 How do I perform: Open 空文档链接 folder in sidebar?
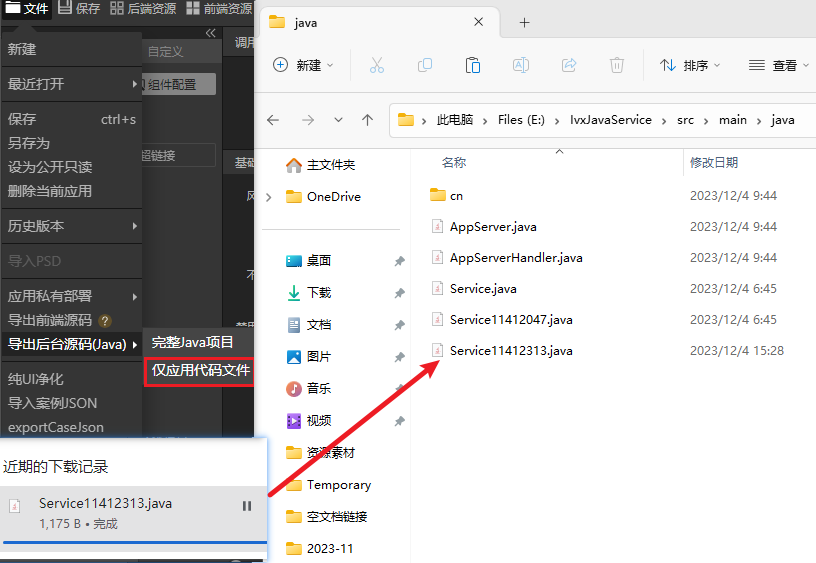pos(327,517)
